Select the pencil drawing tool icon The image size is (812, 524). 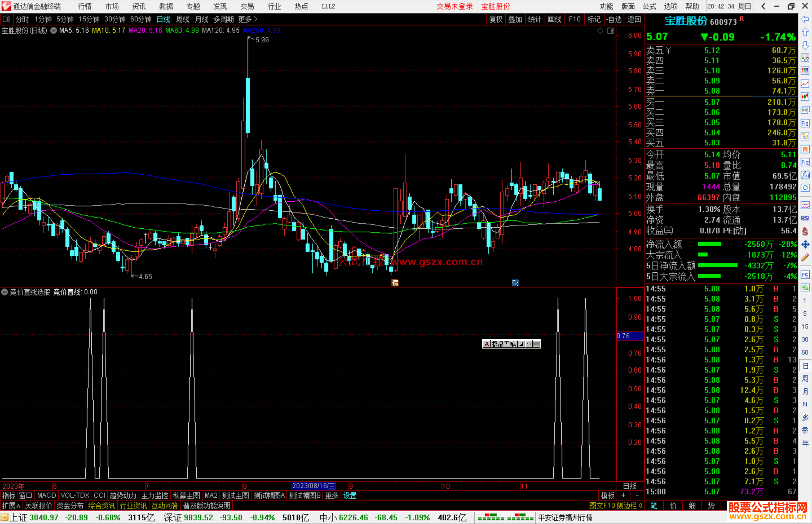click(805, 257)
